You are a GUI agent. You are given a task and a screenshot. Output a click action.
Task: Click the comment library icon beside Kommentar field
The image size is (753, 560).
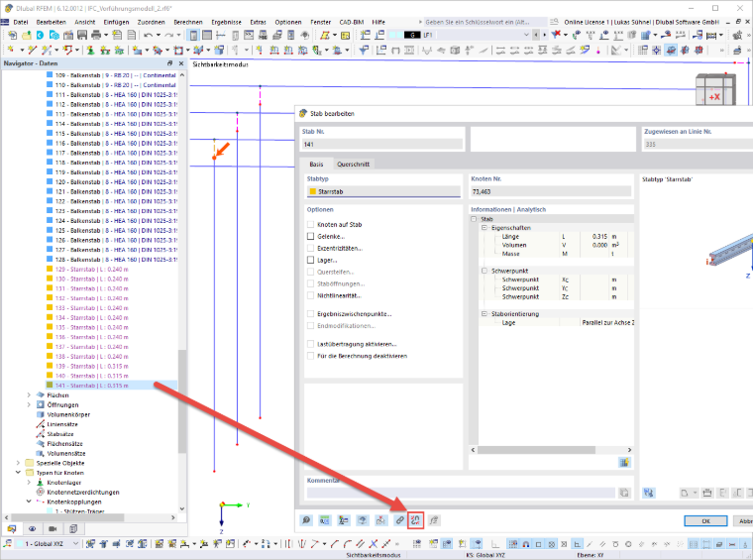click(624, 493)
